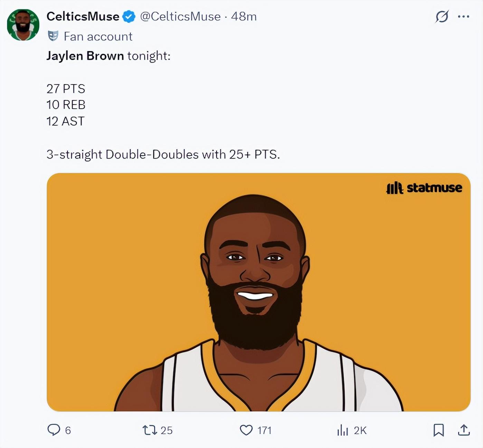Bookmark this post

tap(438, 430)
